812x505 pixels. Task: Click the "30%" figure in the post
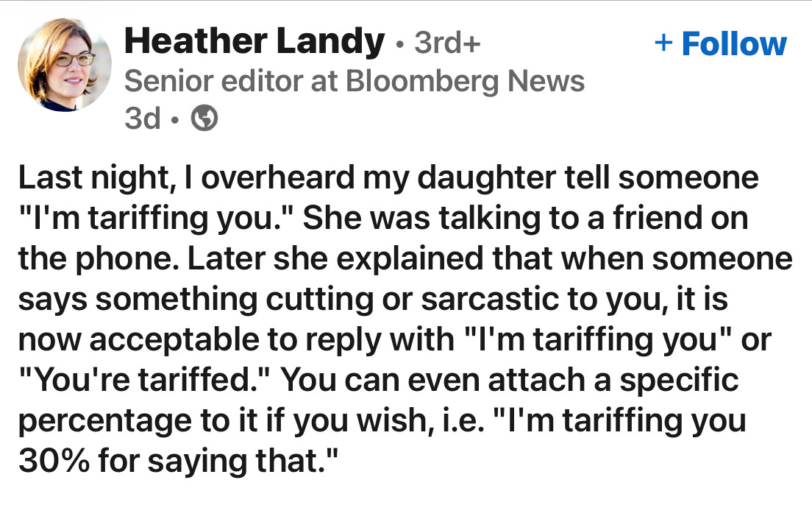pos(54,461)
